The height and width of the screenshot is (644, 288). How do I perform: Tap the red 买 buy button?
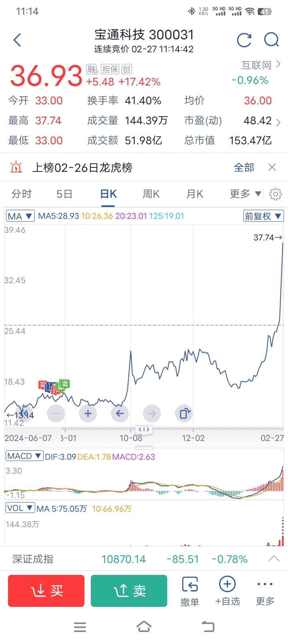[46, 591]
